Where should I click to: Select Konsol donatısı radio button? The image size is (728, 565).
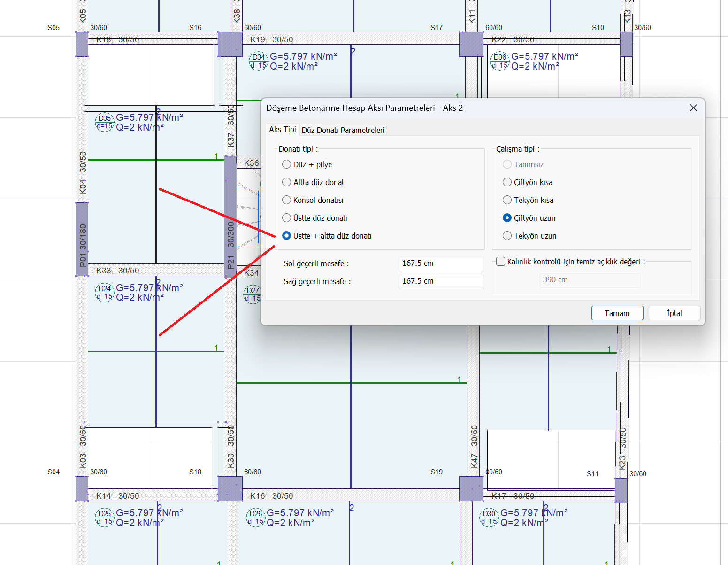[286, 200]
